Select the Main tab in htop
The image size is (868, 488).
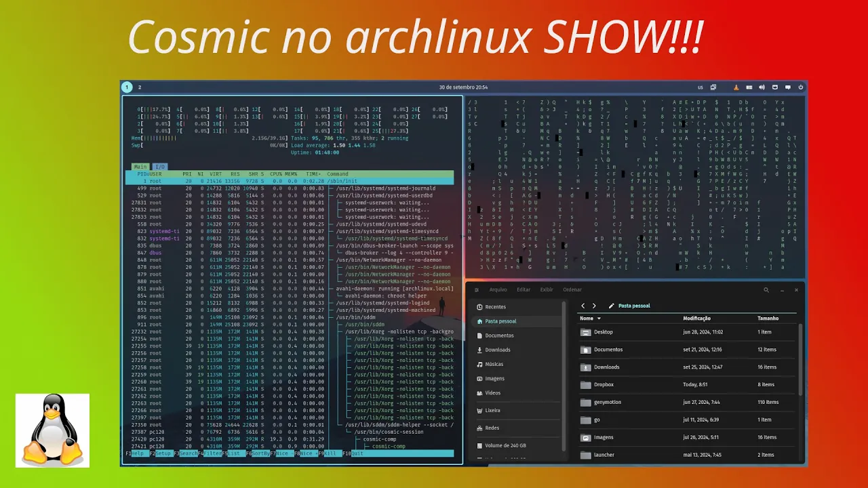point(140,167)
